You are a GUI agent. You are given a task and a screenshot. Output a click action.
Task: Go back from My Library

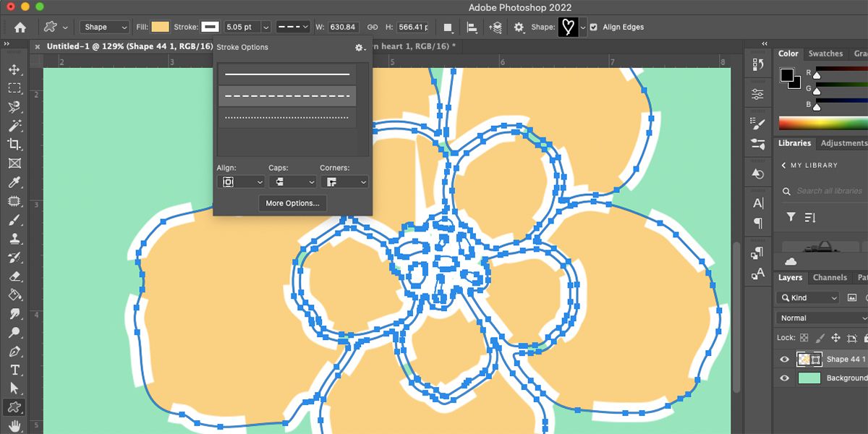pyautogui.click(x=783, y=165)
